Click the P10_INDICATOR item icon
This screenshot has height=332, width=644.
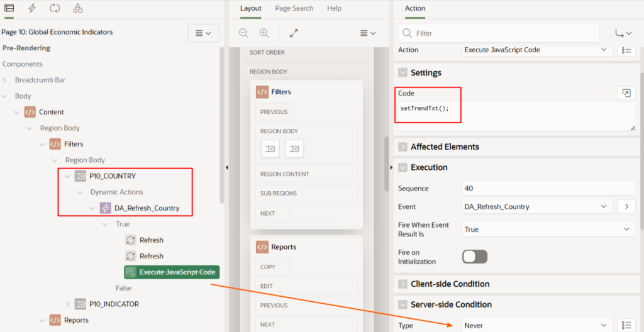(x=80, y=304)
